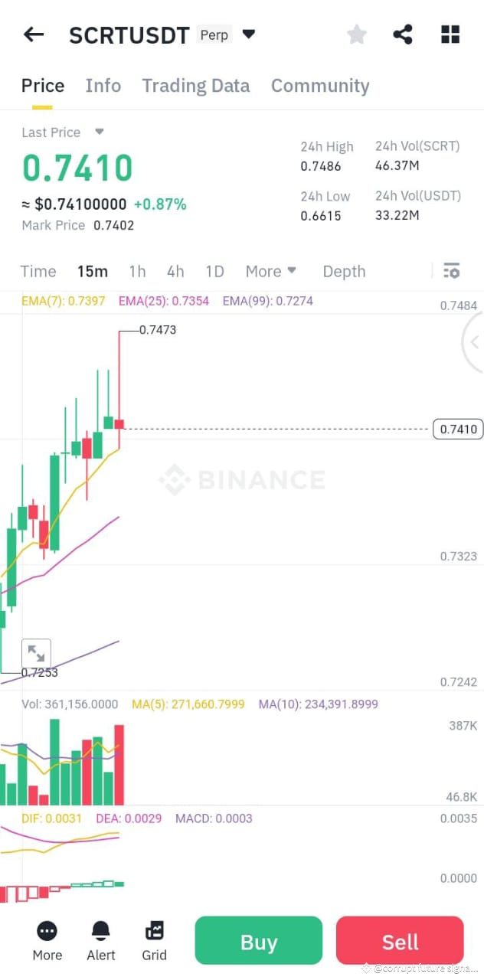Open the Community tab
Image resolution: width=484 pixels, height=980 pixels.
click(x=320, y=86)
